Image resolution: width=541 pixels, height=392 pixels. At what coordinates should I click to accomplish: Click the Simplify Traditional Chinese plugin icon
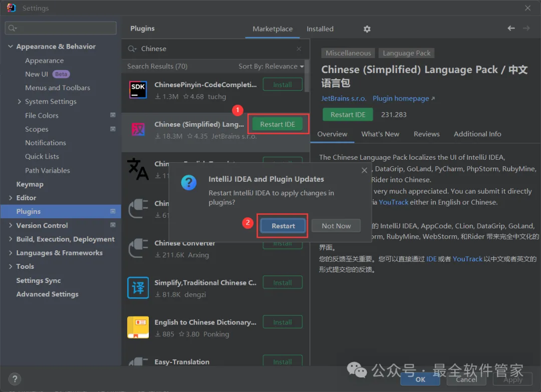(138, 287)
